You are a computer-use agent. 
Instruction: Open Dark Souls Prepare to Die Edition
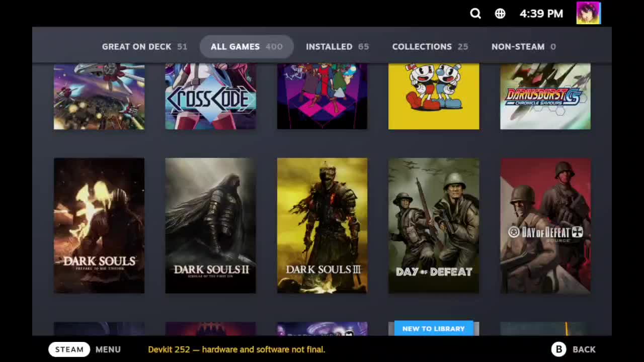click(x=99, y=226)
